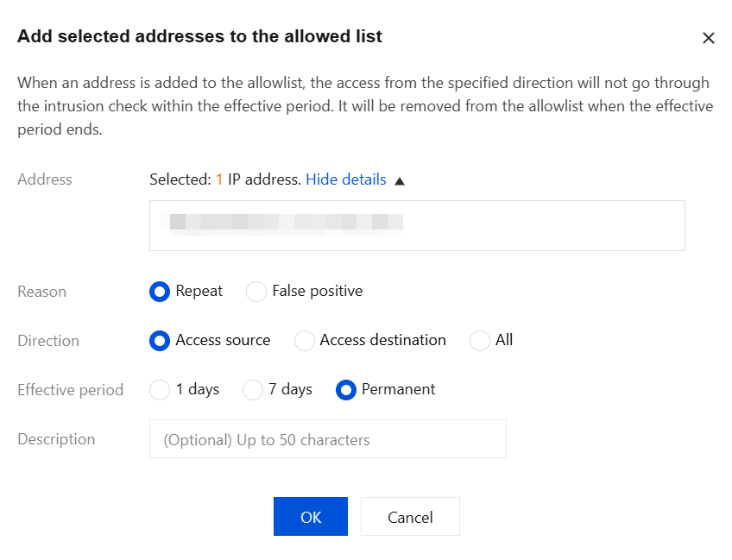Click the Hide details link
732x560 pixels.
(345, 179)
